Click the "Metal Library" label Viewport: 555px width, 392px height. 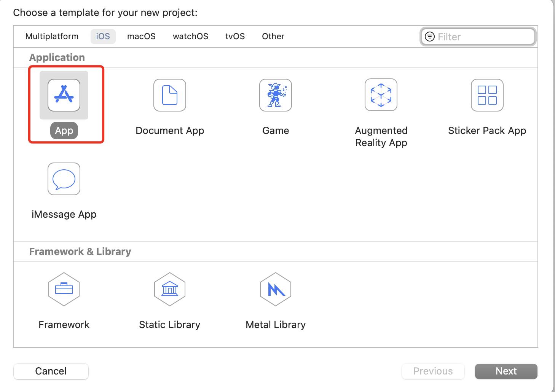point(276,325)
